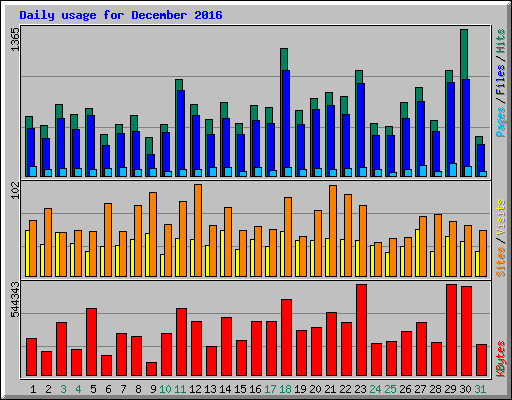Click green day label "4" on the x-axis
512x400 pixels.
[x=78, y=389]
